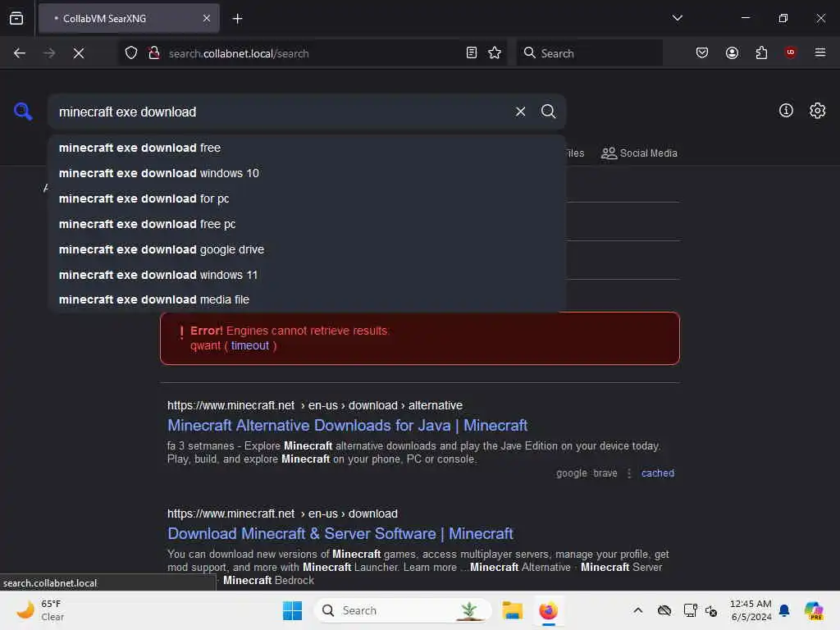Open notifications bell icon

click(x=784, y=610)
